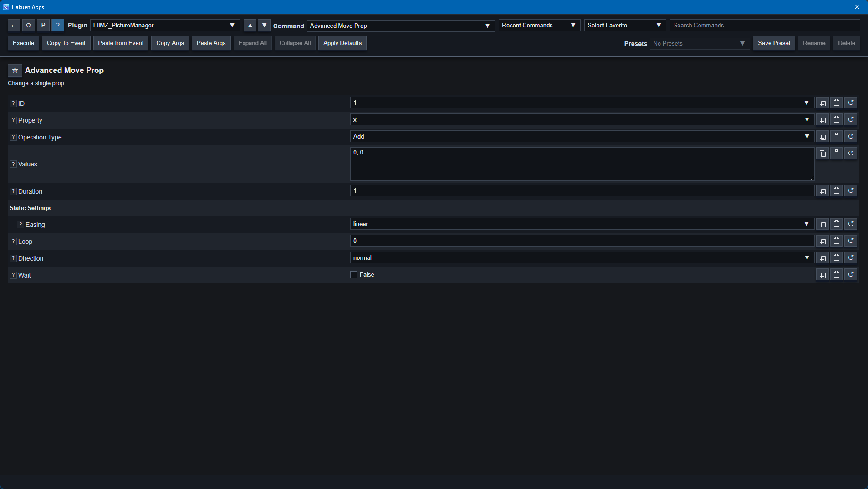Paste into the Property row

pyautogui.click(x=837, y=120)
